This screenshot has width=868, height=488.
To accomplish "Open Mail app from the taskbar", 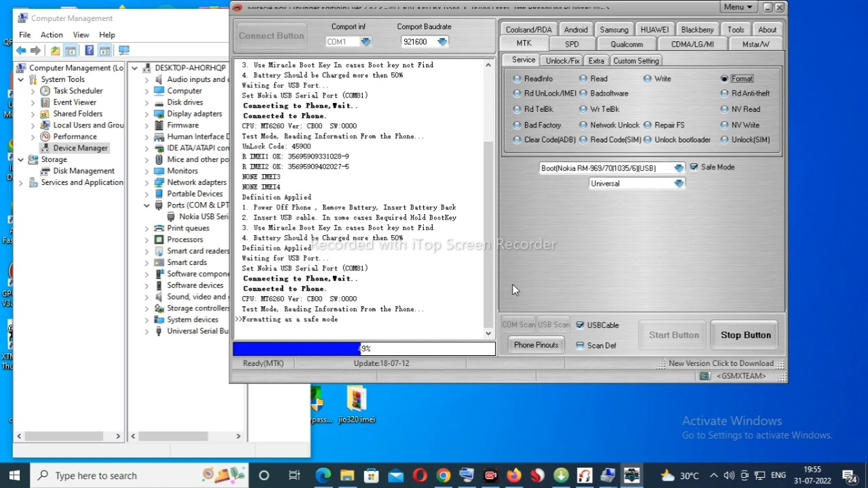I will pos(395,475).
